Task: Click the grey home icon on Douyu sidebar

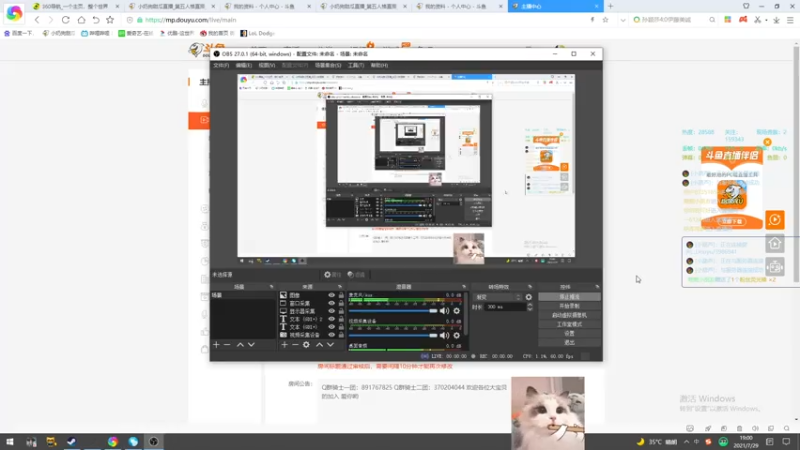Action: [774, 243]
